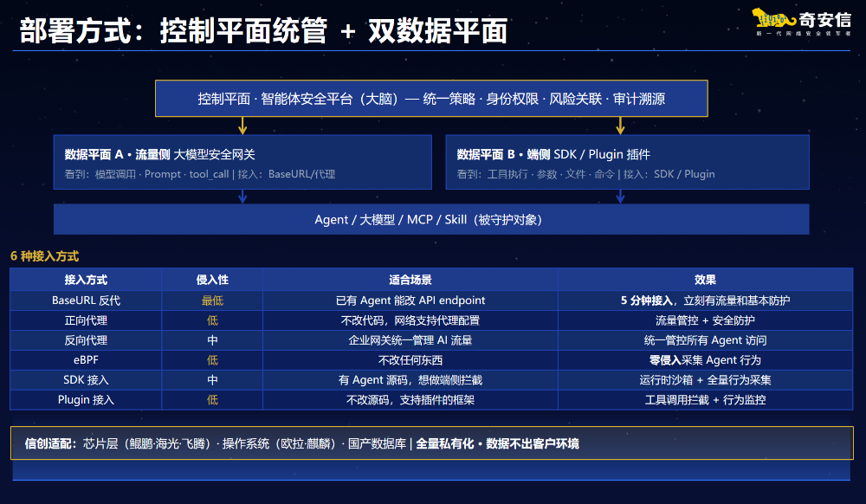Click the 侵入性 column header

tap(212, 280)
